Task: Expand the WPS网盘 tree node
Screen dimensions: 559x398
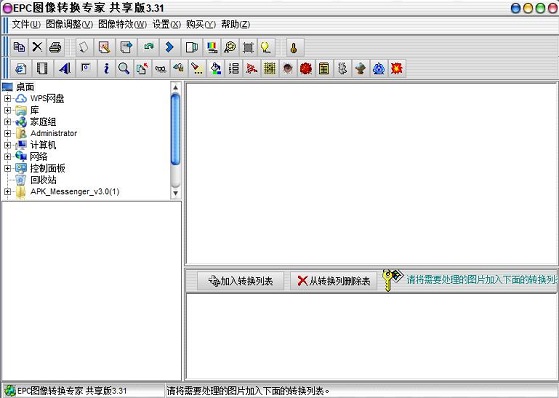Action: click(7, 98)
